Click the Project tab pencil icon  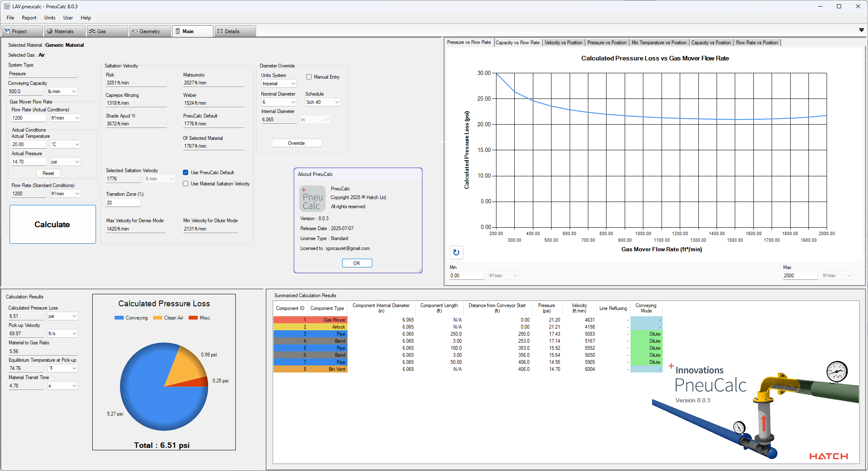point(7,31)
